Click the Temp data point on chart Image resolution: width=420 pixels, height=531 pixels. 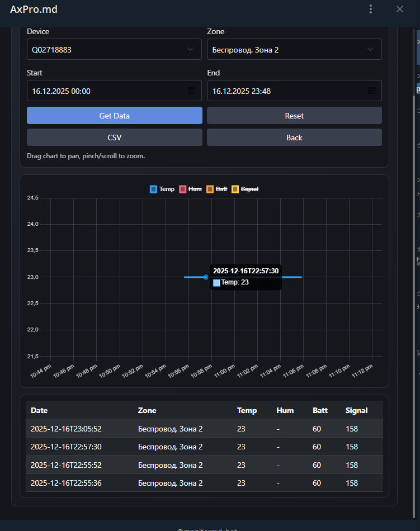pos(206,277)
